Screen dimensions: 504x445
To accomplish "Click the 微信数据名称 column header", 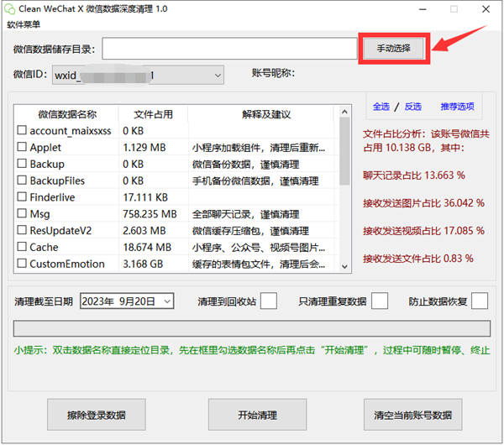I will pyautogui.click(x=67, y=114).
